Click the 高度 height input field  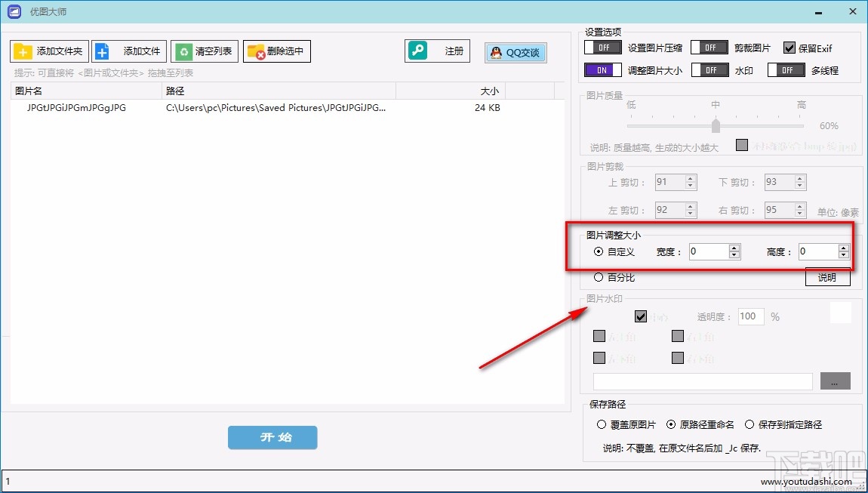pos(817,251)
